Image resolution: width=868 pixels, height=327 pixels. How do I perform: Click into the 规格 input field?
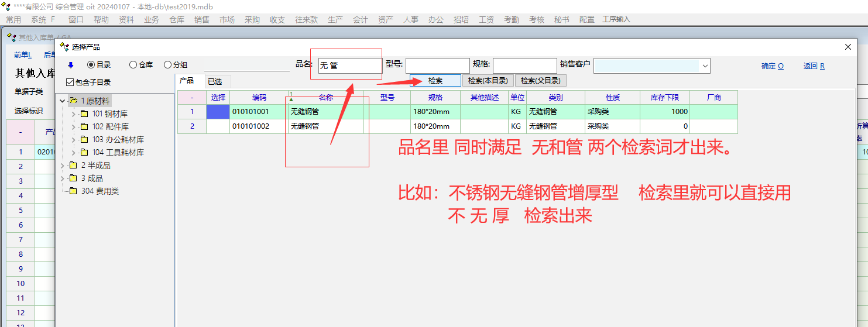tap(524, 66)
